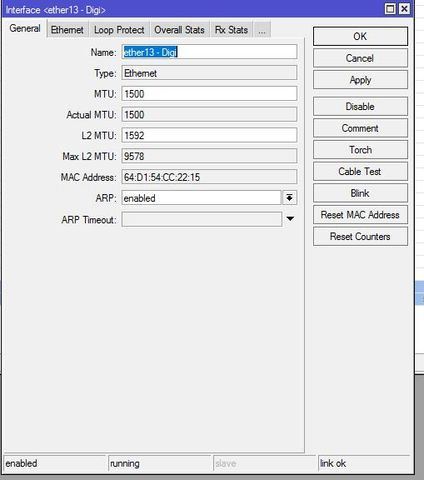
Task: Click the 'enabled' status bar entry
Action: [54, 463]
